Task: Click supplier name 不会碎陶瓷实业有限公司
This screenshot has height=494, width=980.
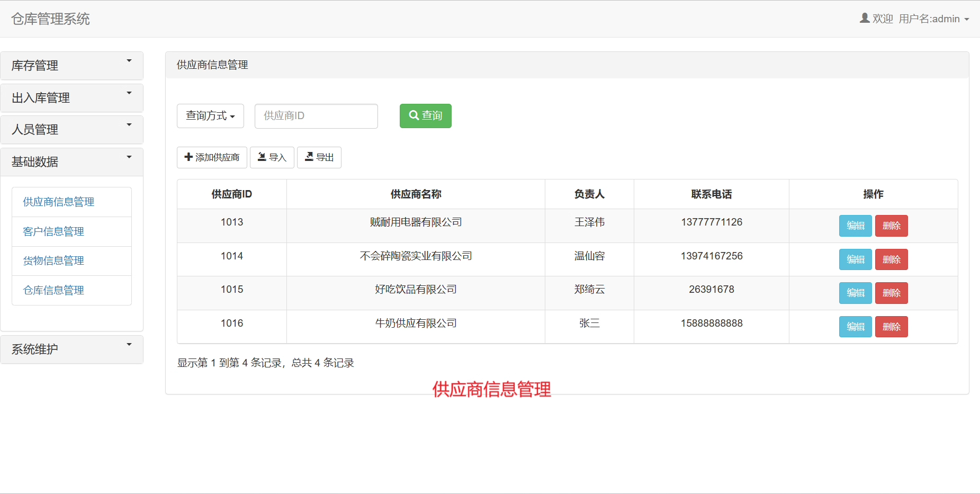Action: tap(416, 256)
